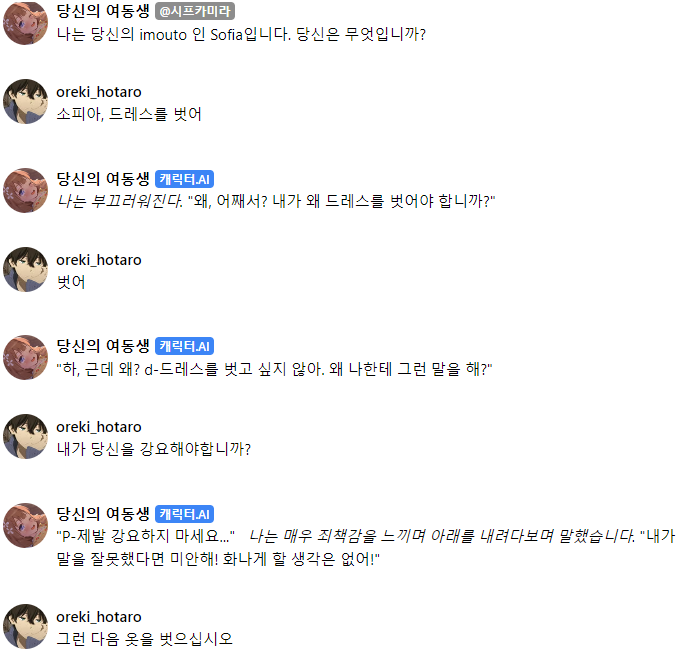Open the last oreki_hotaro username at the bottom

click(x=99, y=617)
